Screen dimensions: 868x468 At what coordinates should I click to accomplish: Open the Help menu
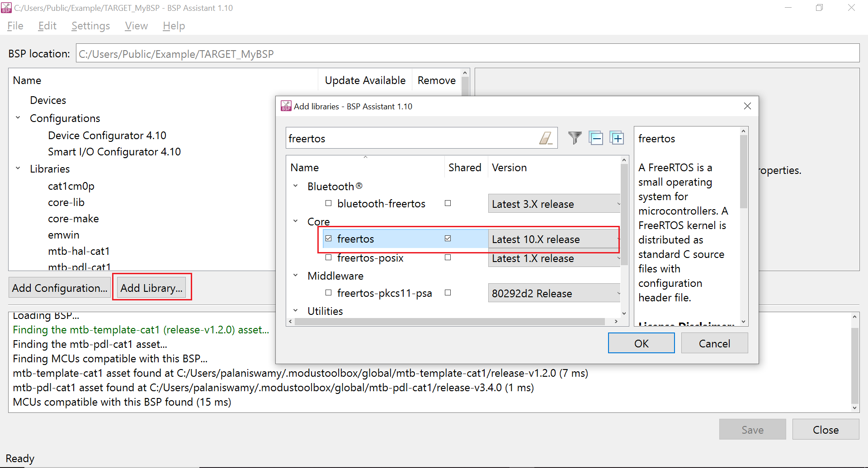(x=174, y=26)
